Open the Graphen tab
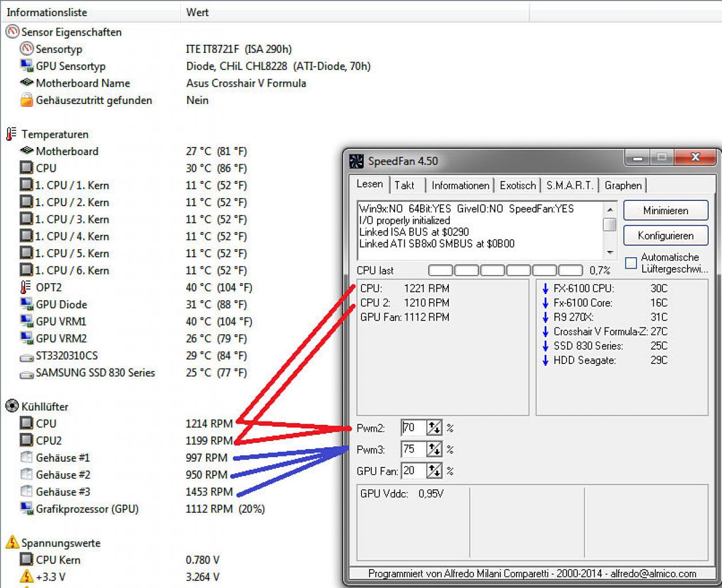 pos(623,185)
